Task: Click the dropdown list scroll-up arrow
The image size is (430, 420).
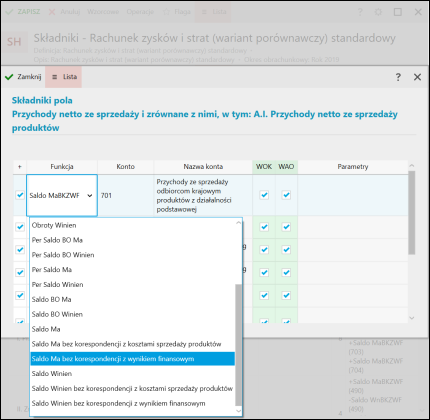Action: (238, 223)
